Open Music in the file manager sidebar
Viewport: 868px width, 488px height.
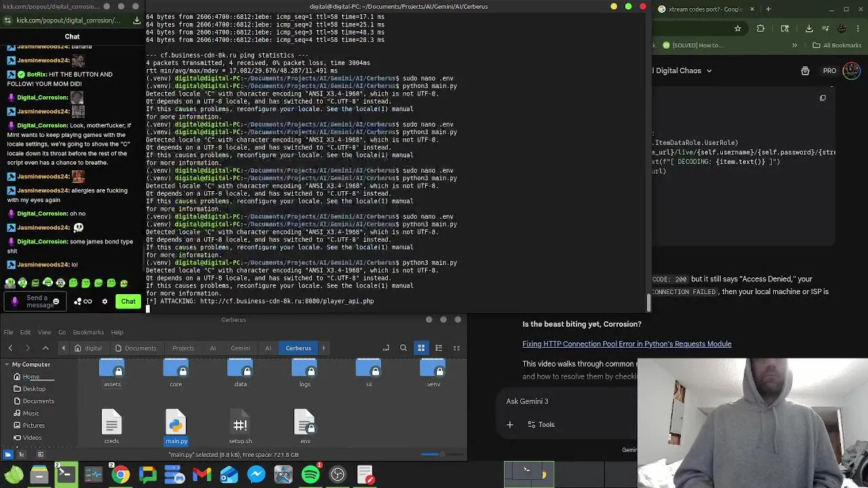[x=31, y=413]
